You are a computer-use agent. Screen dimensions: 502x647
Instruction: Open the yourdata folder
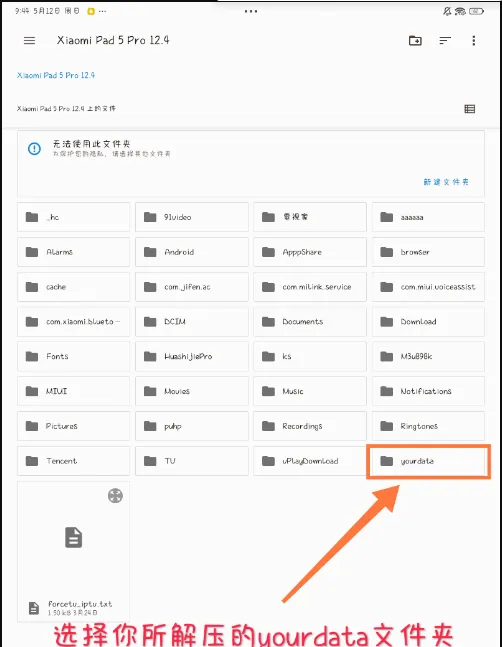428,461
